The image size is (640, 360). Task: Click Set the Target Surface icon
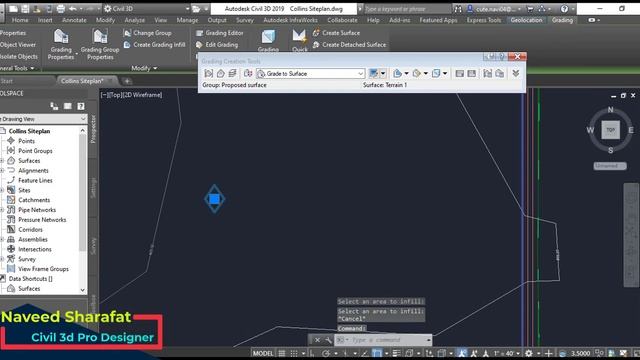[x=221, y=73]
